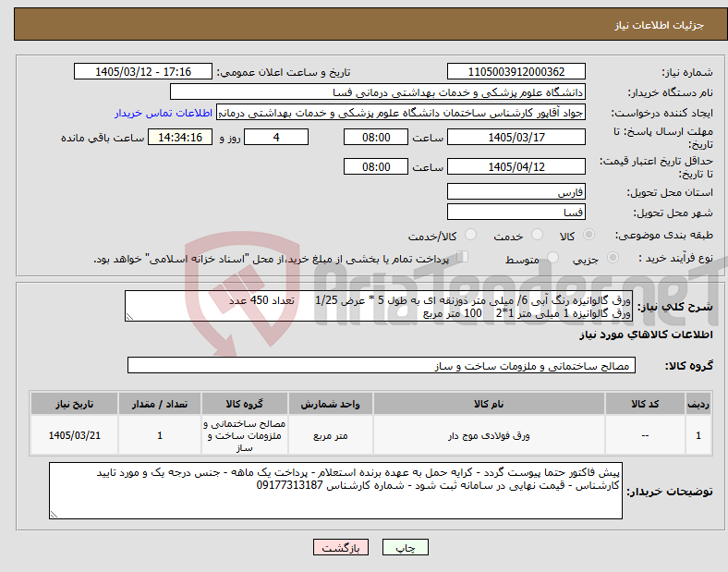Click the price validity time 08:00 field
The width and height of the screenshot is (728, 572).
point(376,166)
